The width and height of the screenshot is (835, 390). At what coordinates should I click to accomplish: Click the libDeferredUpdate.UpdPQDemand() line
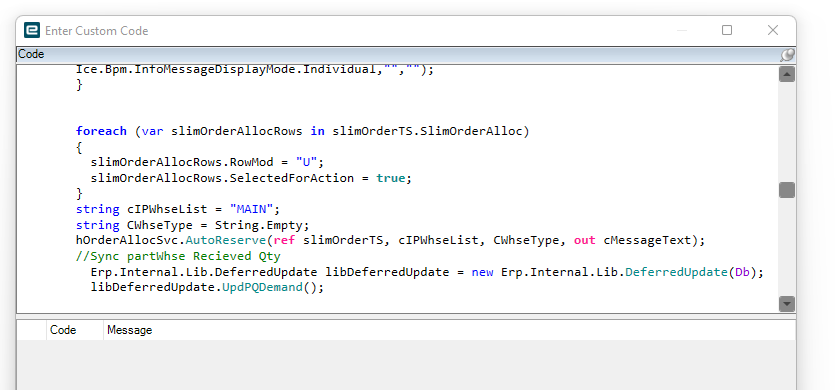207,288
